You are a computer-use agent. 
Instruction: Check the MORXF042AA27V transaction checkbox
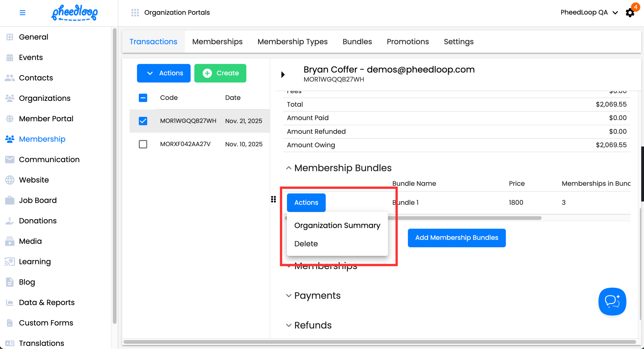143,144
